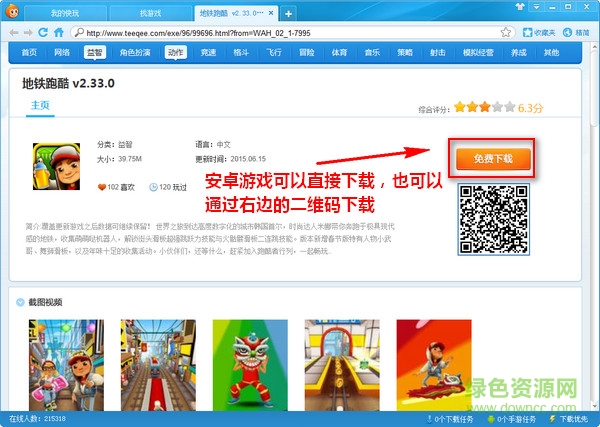Viewport: 600px width, 427px height.
Task: Open the title bar dropdown menu arrow
Action: [536, 7]
